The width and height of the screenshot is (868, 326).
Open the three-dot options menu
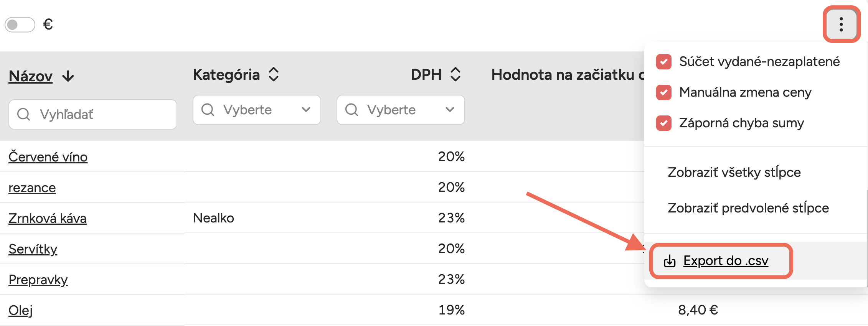pos(841,24)
